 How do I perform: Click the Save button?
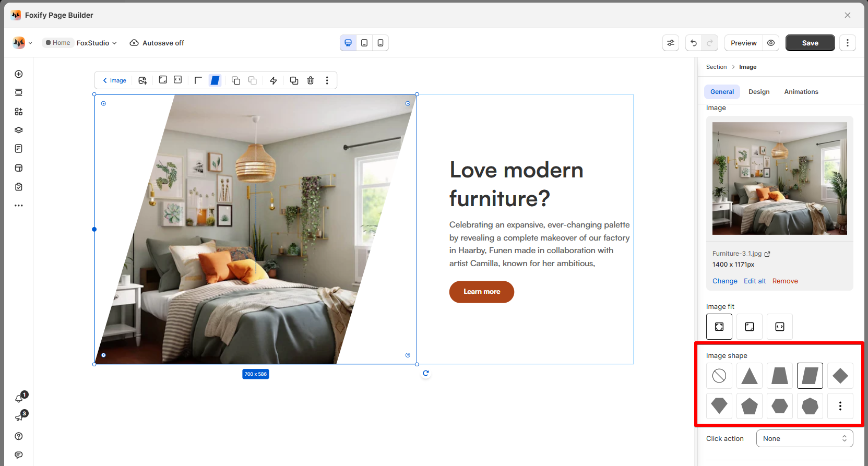point(810,43)
